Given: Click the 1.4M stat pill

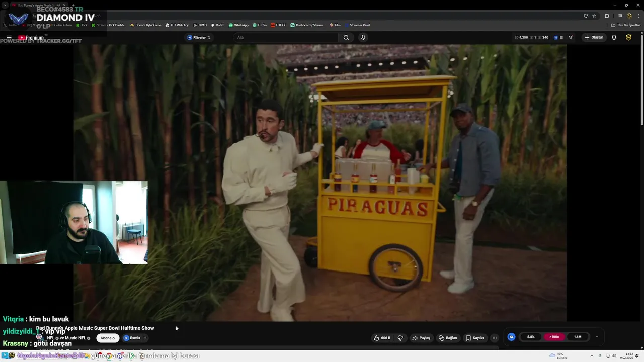Looking at the screenshot, I should click(x=578, y=337).
